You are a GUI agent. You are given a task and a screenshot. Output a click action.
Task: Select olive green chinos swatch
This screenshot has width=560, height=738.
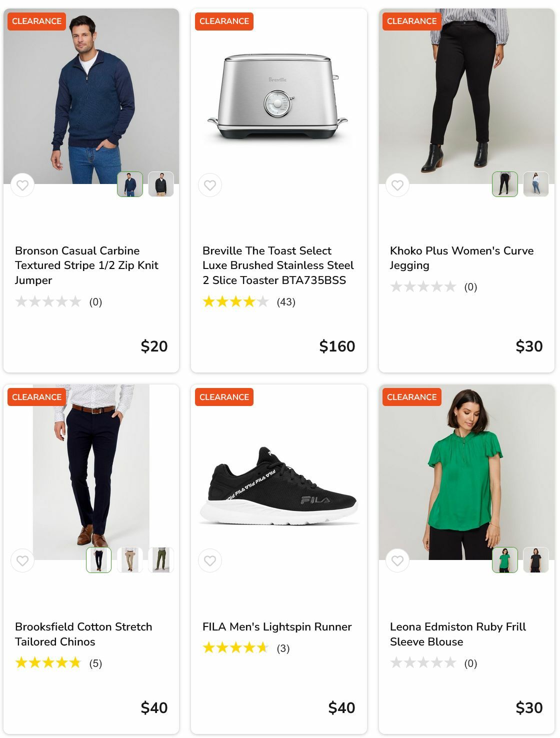point(161,560)
